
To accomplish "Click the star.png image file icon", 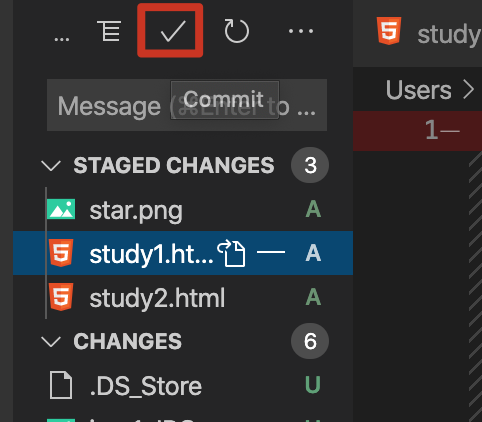I will tap(61, 209).
